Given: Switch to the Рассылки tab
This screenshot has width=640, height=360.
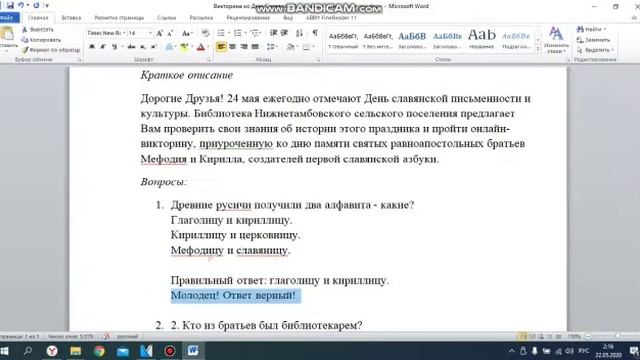Looking at the screenshot, I should point(201,18).
